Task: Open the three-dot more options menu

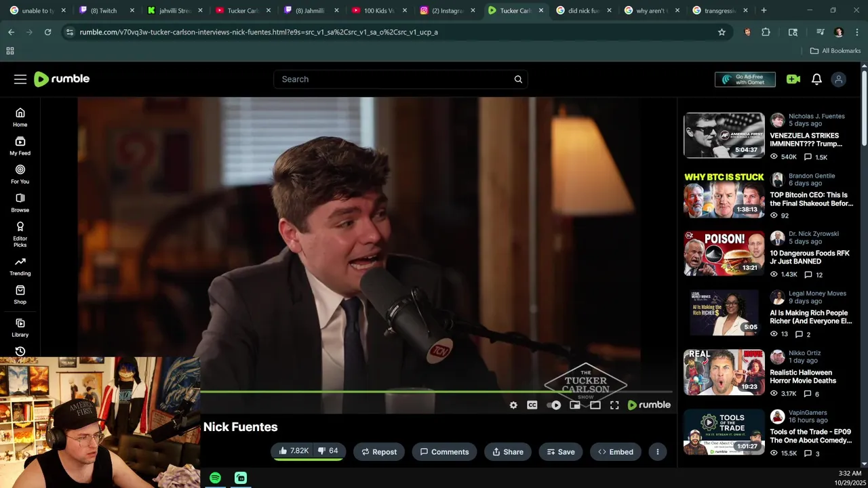Action: (x=657, y=452)
